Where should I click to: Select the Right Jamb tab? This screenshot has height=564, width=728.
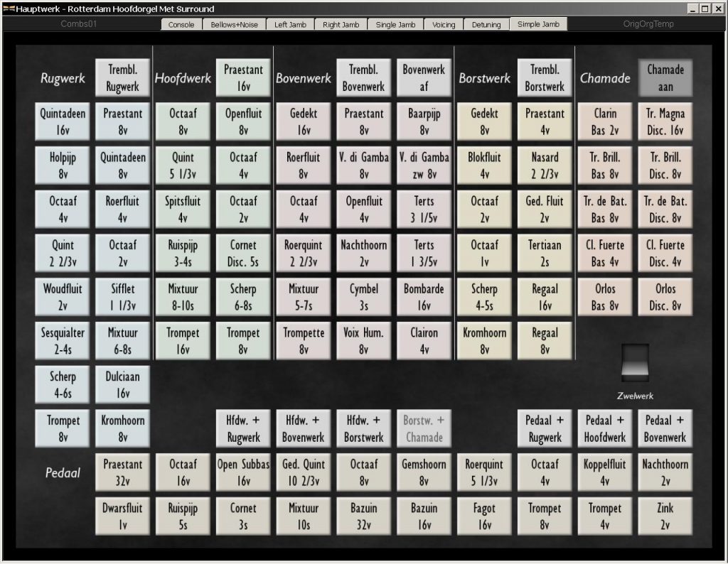pyautogui.click(x=341, y=25)
